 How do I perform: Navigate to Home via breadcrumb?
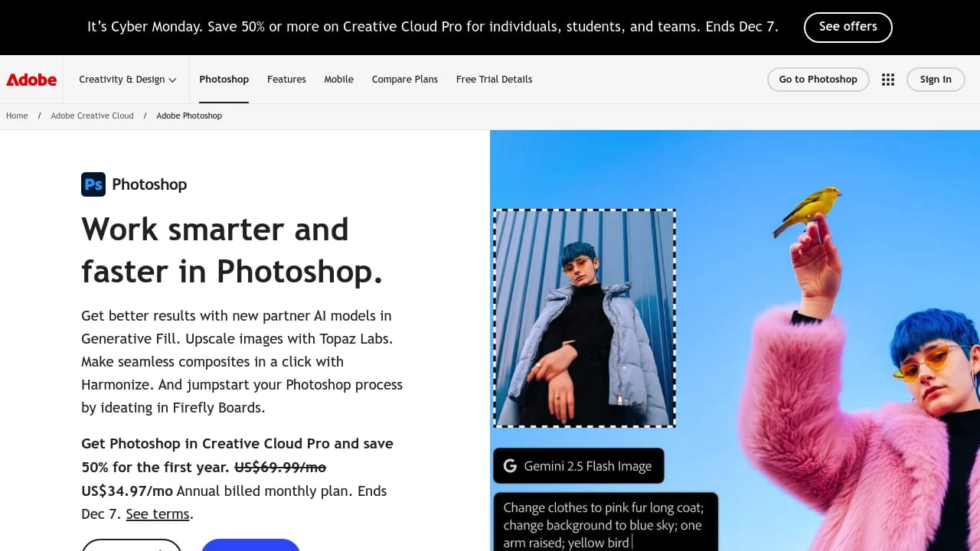(x=16, y=116)
